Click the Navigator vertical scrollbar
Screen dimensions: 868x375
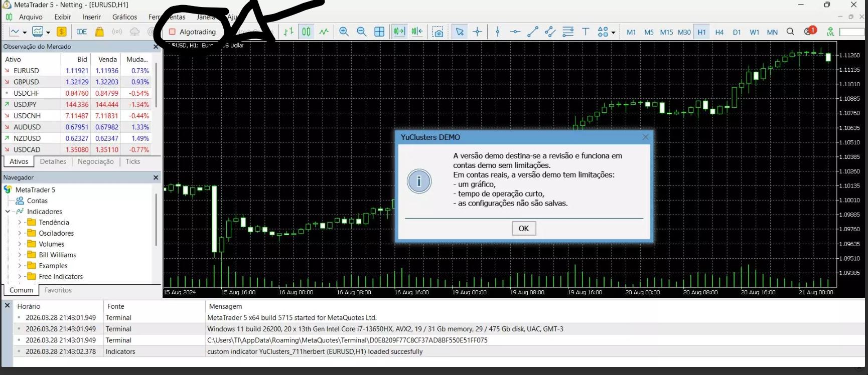point(156,220)
